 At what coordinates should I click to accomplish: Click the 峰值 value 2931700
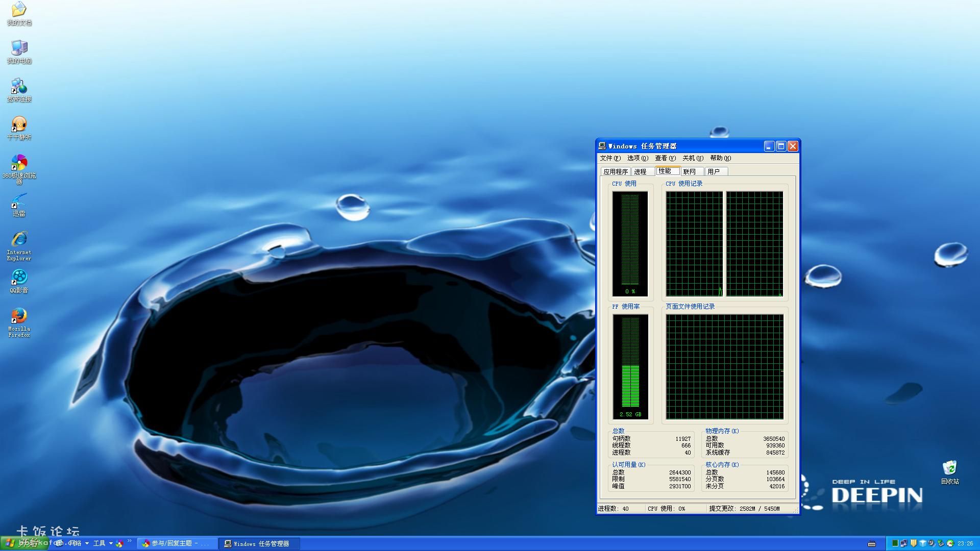(x=680, y=486)
